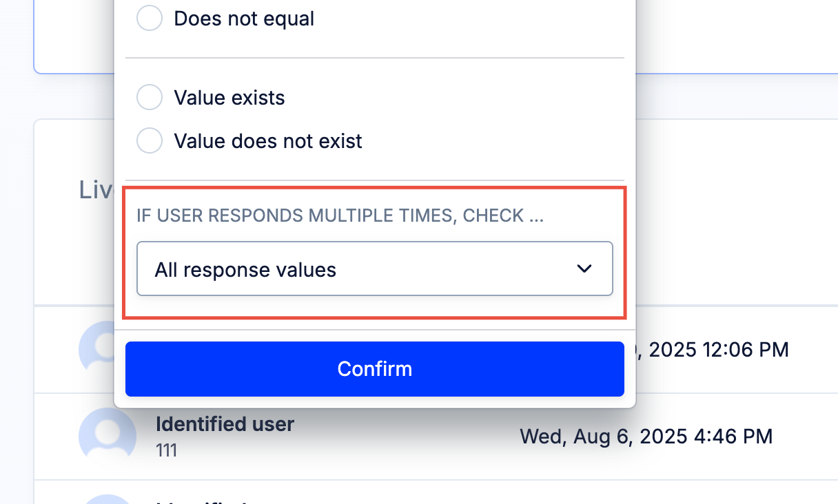
Task: Click the "All response values" selected text
Action: [x=245, y=270]
